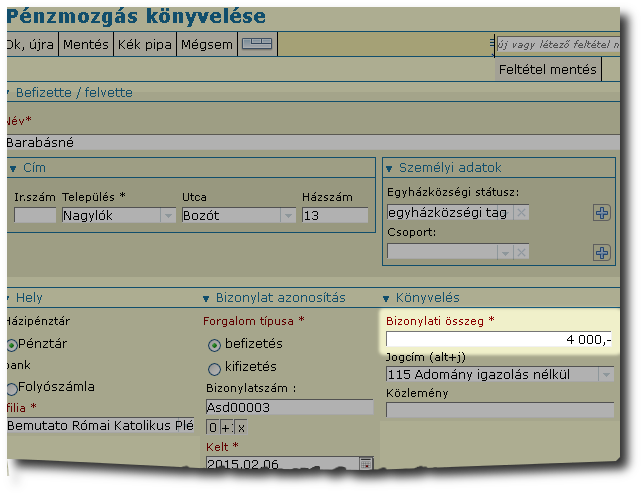Focus the Közlemény input field
Viewport: 643px width, 499px height.
[500, 410]
